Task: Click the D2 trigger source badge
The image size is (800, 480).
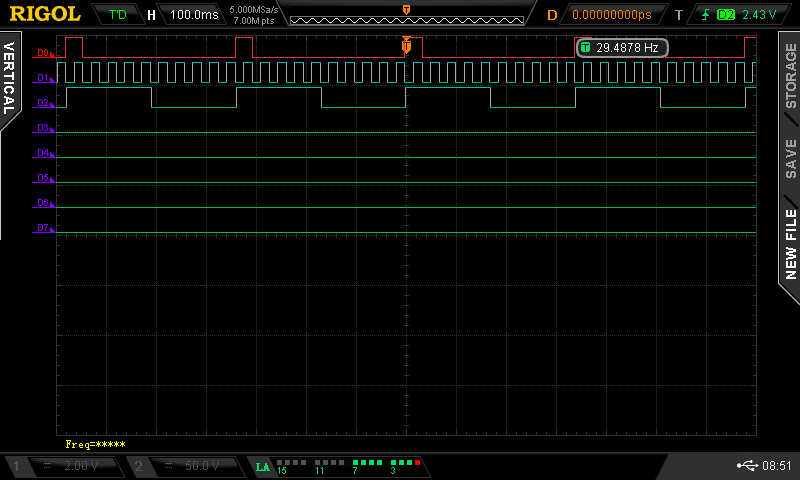Action: 726,15
